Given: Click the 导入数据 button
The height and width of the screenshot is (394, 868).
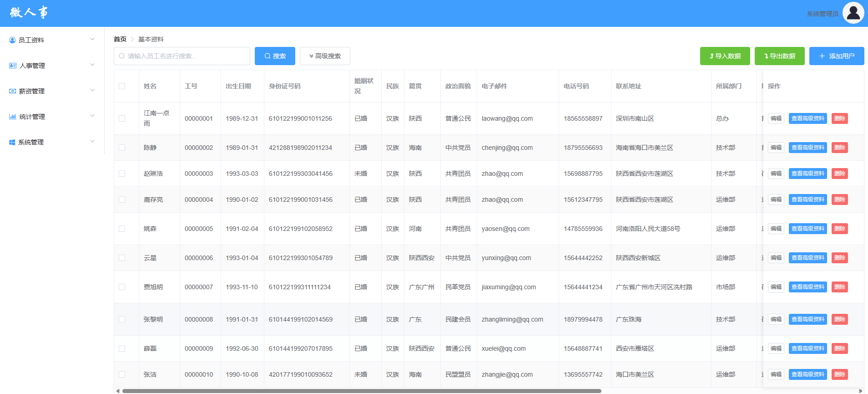Looking at the screenshot, I should pyautogui.click(x=725, y=56).
